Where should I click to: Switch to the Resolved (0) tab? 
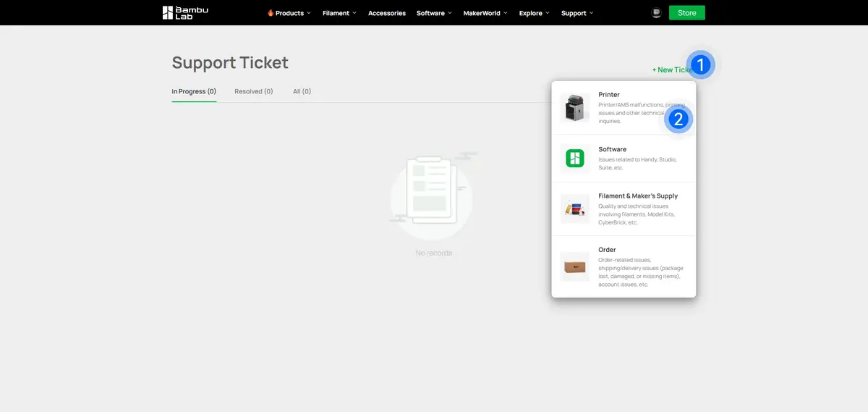pyautogui.click(x=254, y=91)
